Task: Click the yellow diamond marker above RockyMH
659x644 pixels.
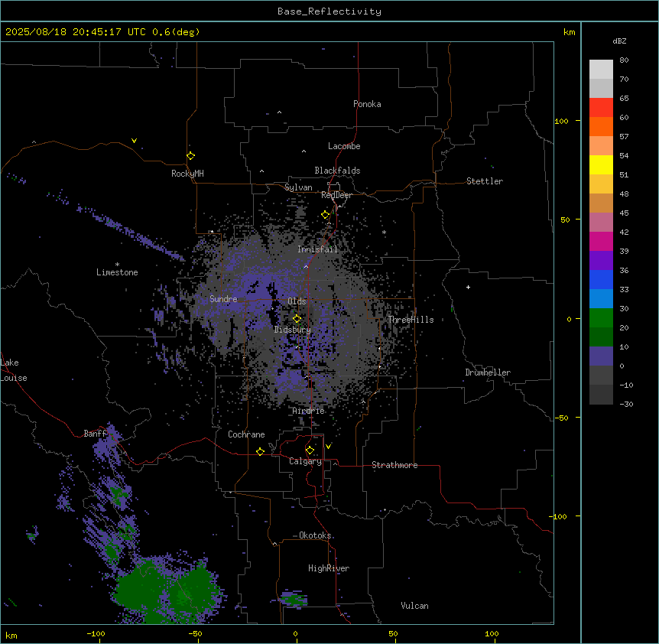Action: click(191, 156)
